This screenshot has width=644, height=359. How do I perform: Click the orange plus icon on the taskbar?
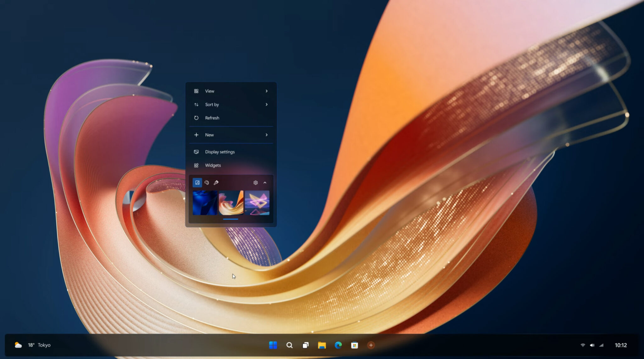(371, 345)
